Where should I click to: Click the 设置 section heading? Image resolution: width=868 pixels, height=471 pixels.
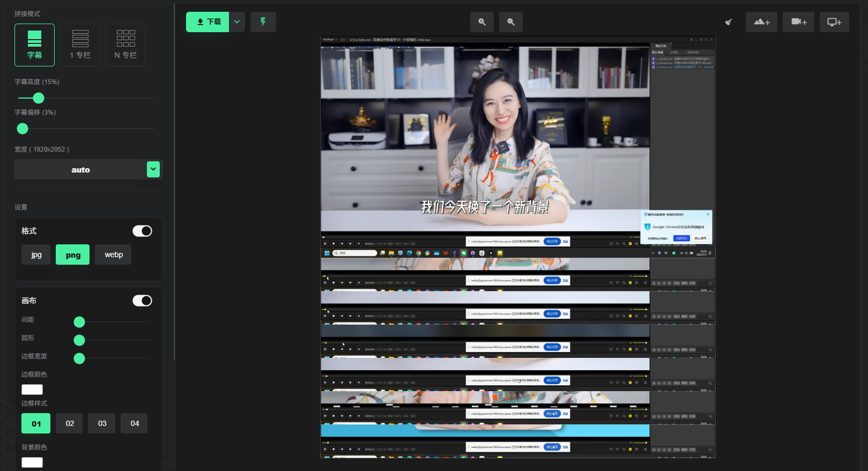click(21, 207)
